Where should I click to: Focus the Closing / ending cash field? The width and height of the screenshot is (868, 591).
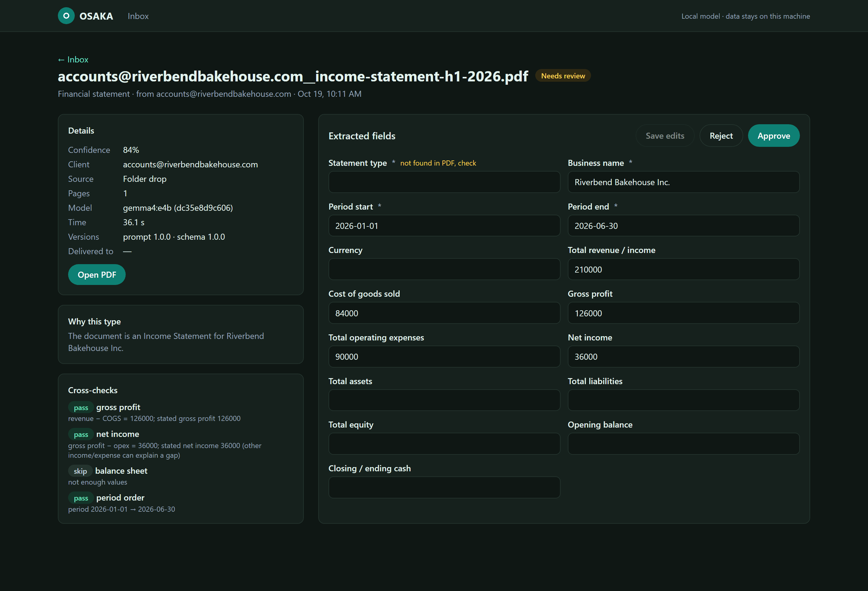tap(444, 487)
